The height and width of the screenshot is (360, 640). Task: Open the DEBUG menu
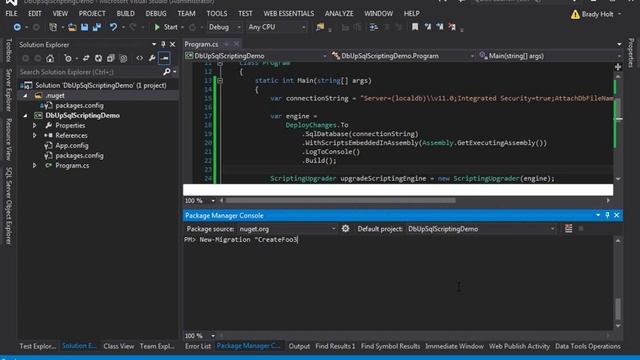156,13
